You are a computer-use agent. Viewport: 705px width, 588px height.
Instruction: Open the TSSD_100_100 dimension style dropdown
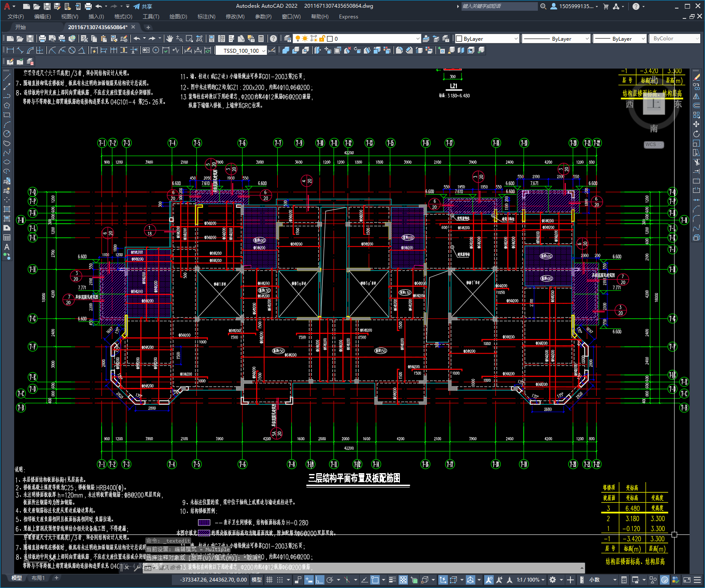[241, 51]
